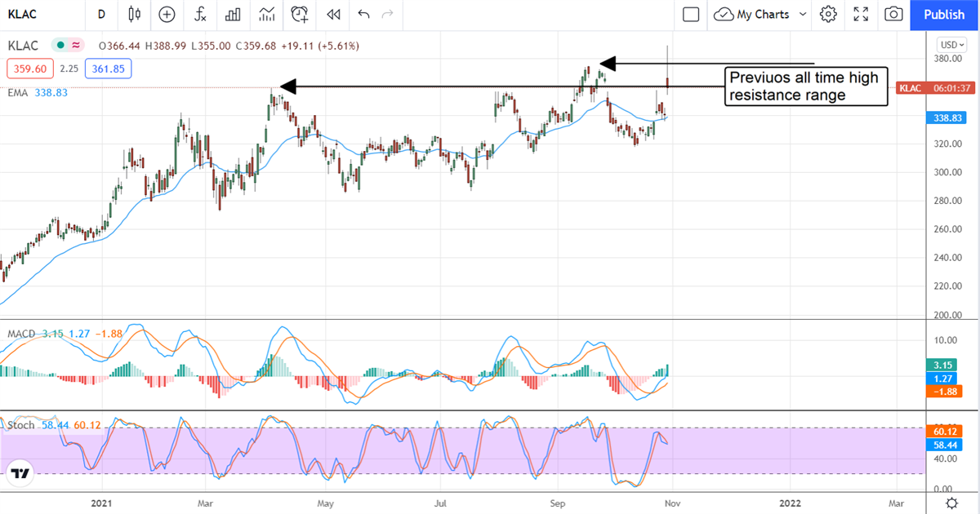Open the My Charts saved layouts button
This screenshot has height=514, width=980.
(x=752, y=14)
